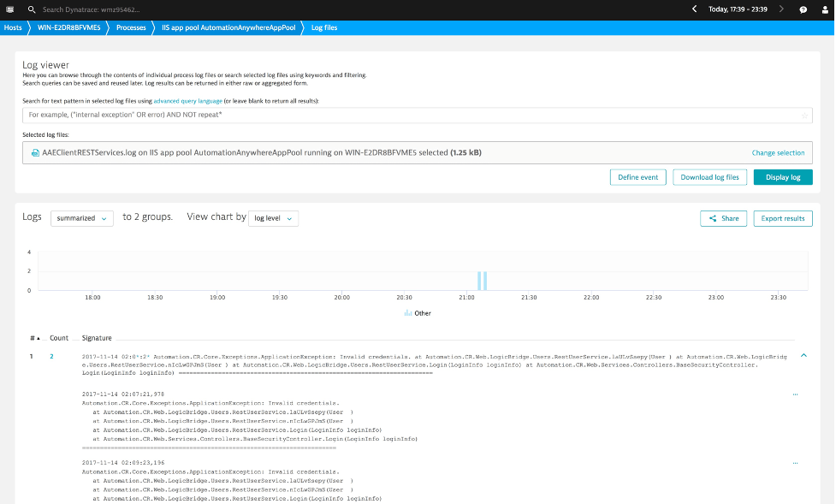Click the Export results button
Image resolution: width=836 pixels, height=504 pixels.
click(x=783, y=218)
